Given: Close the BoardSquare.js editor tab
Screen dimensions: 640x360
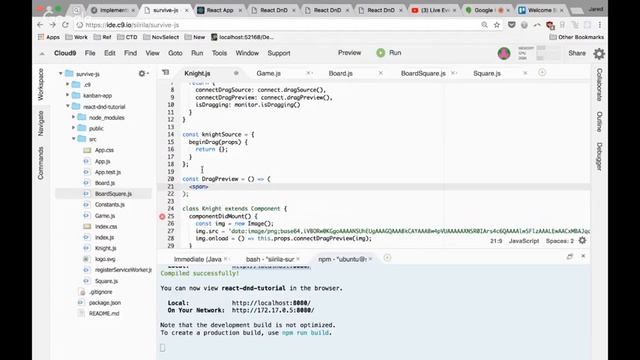Looking at the screenshot, I should pos(453,73).
